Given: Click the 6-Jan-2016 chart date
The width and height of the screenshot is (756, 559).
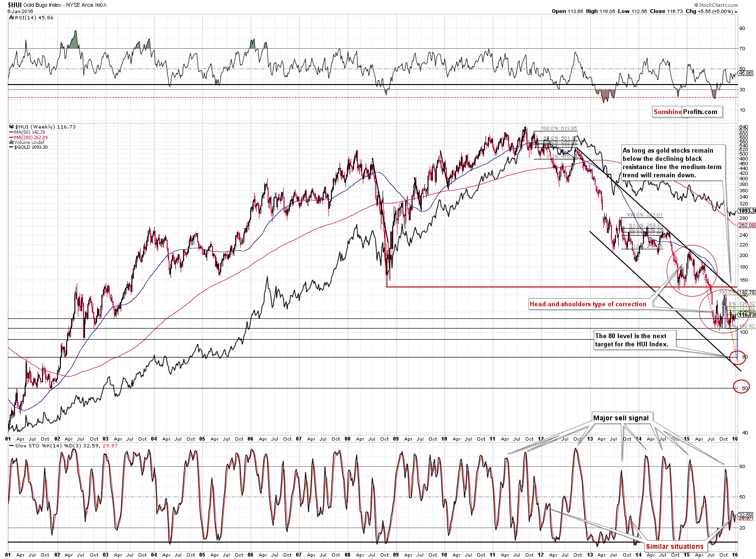Looking at the screenshot, I should [x=20, y=11].
